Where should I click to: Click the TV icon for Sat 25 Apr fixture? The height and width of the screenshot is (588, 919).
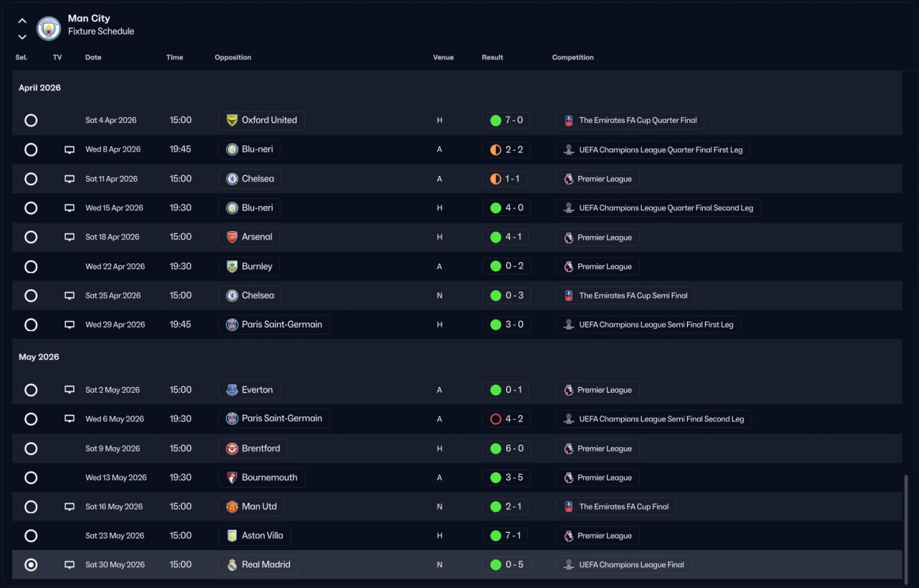click(x=70, y=296)
